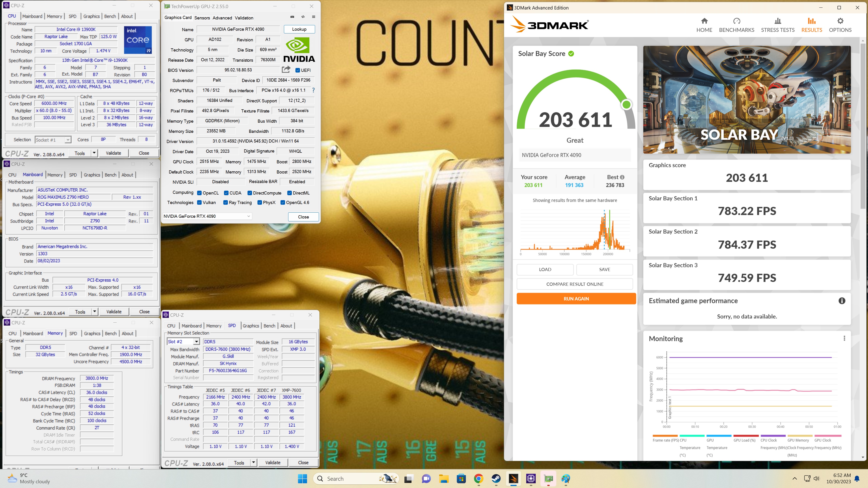Open Bench tab in the CPU-Z CPU window
The width and height of the screenshot is (868, 488).
tap(110, 16)
